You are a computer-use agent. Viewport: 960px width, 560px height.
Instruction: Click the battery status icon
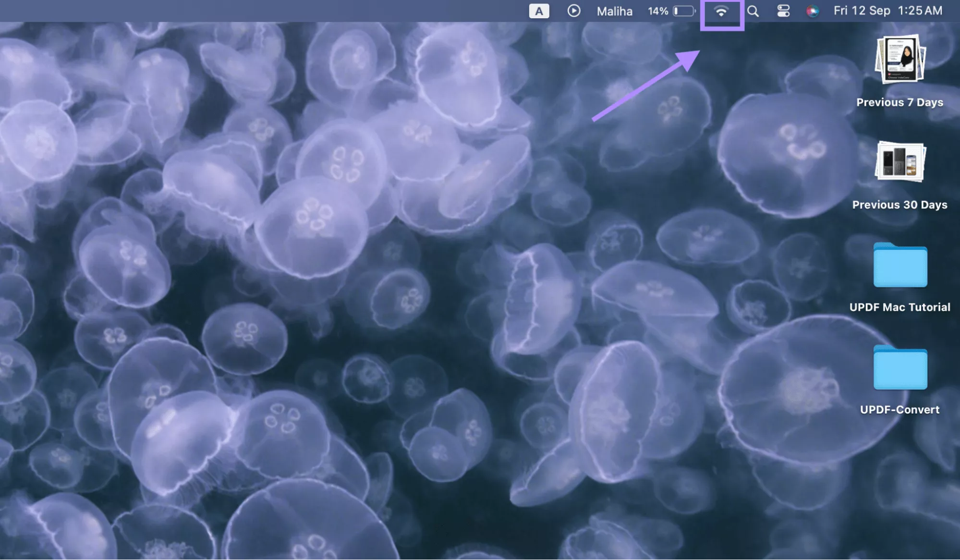684,11
